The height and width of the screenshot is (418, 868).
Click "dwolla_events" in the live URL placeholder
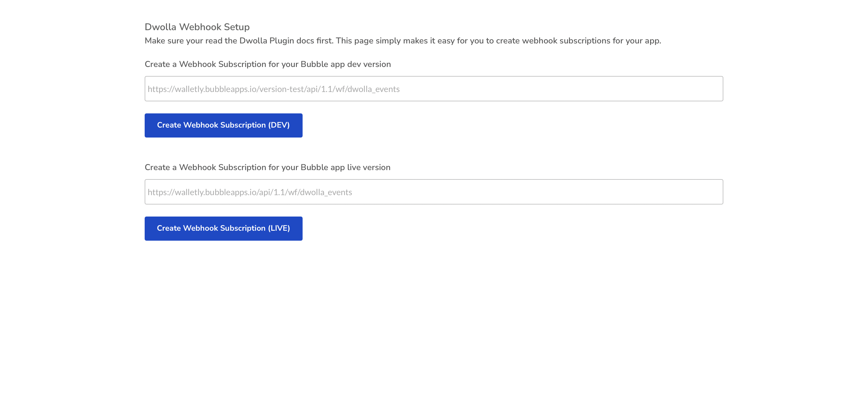(x=326, y=192)
